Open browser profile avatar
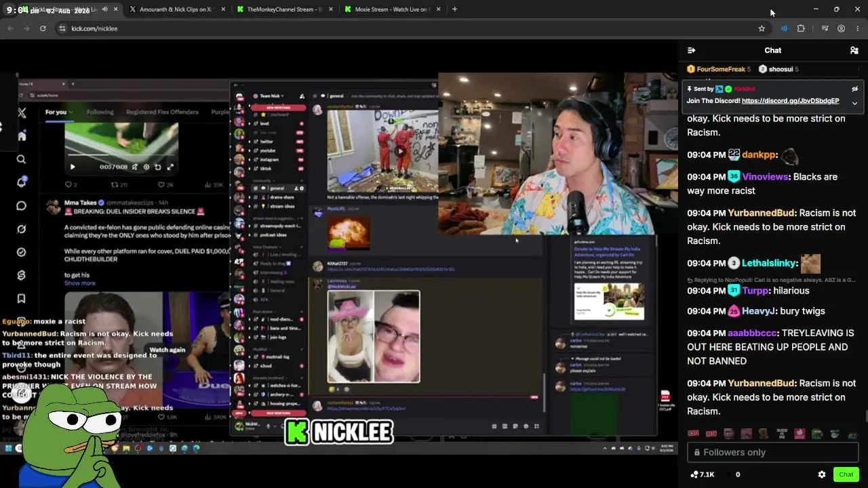This screenshot has height=488, width=868. pyautogui.click(x=841, y=28)
